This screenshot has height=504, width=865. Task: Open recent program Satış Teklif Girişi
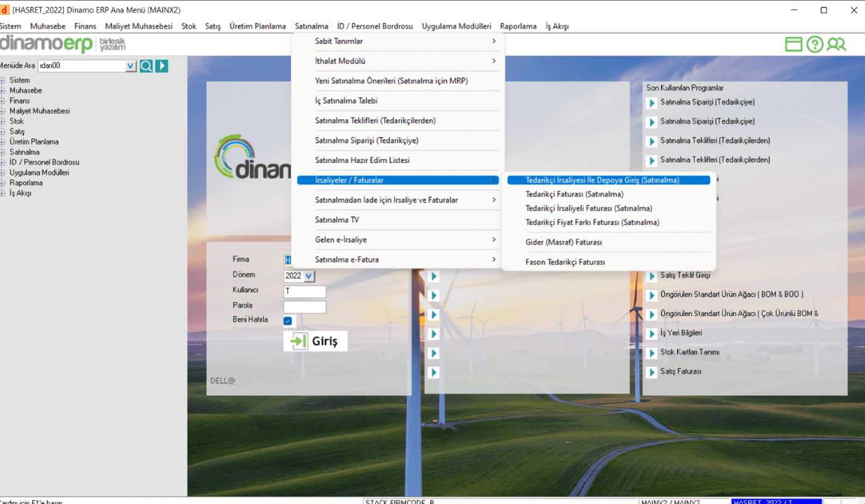[685, 275]
